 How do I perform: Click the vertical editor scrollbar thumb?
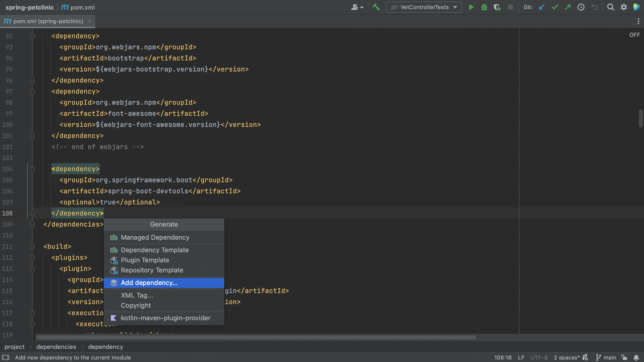(641, 118)
